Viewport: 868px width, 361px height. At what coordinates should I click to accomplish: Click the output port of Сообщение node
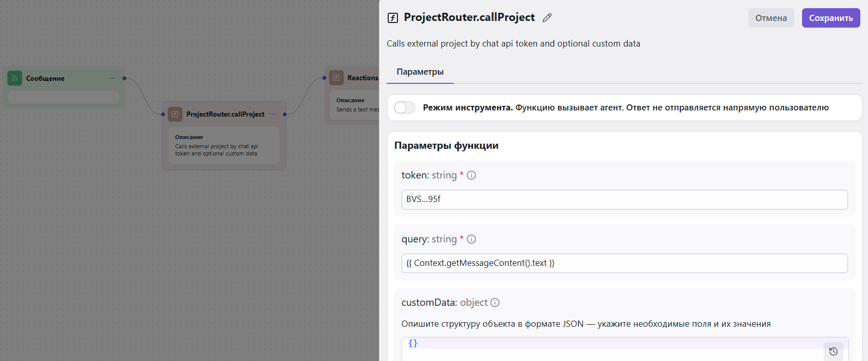tap(124, 78)
